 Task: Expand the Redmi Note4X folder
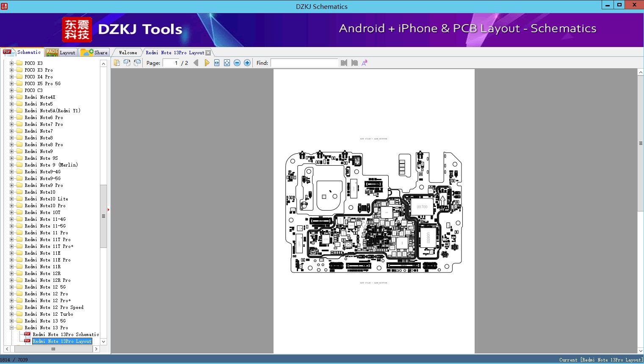pos(12,97)
